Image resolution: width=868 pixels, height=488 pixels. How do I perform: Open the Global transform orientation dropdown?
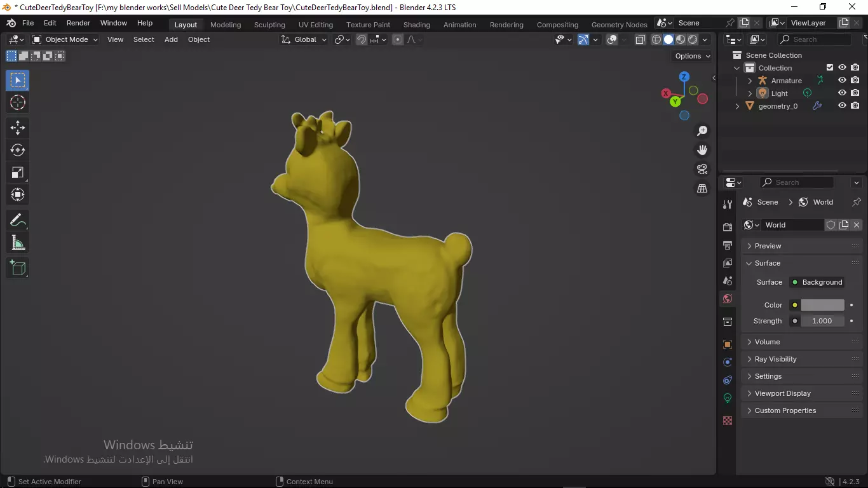coord(304,39)
